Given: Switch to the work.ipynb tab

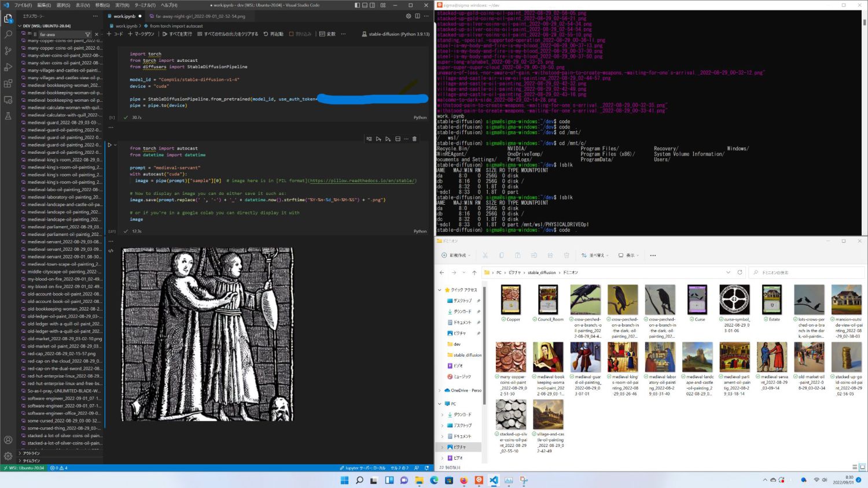Looking at the screenshot, I should click(x=124, y=16).
